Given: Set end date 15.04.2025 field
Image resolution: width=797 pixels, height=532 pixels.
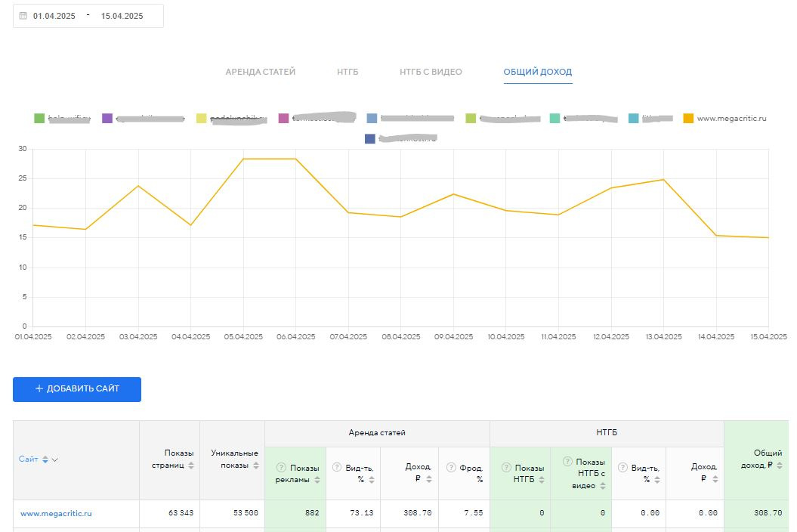Looking at the screenshot, I should (x=122, y=16).
